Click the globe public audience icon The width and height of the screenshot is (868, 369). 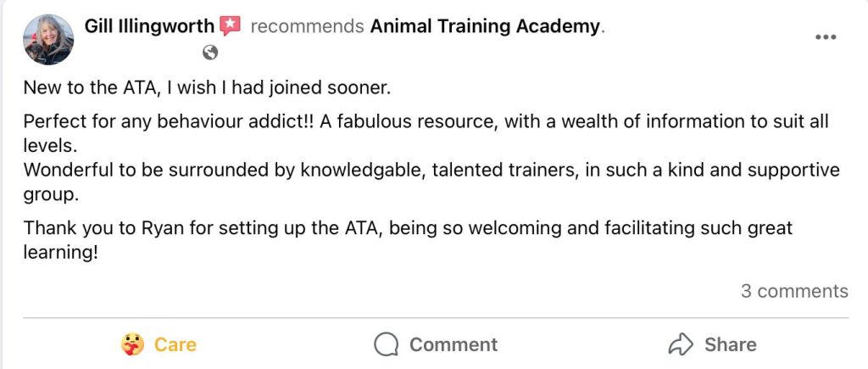click(210, 53)
